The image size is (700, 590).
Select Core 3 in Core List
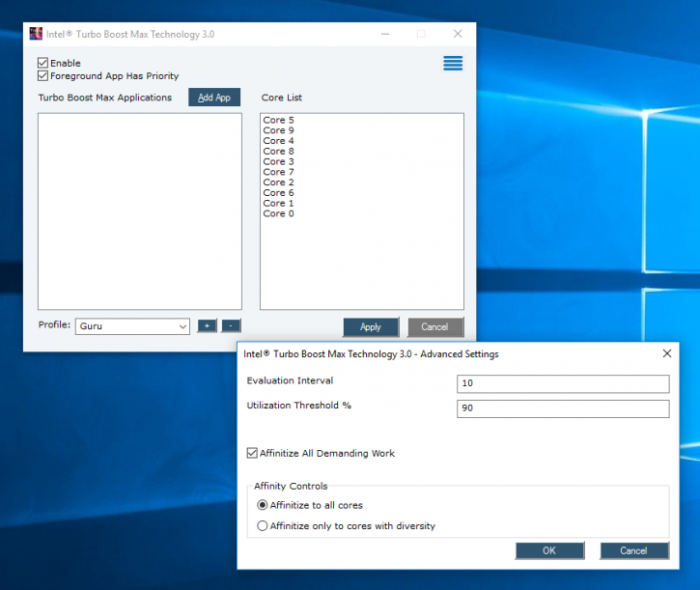click(x=278, y=161)
